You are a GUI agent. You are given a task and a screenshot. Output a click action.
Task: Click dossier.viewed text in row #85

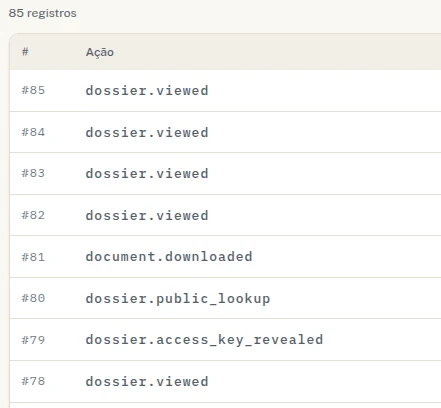147,90
